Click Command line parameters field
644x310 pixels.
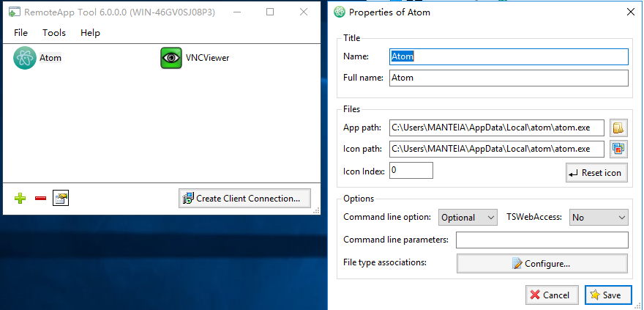[542, 240]
